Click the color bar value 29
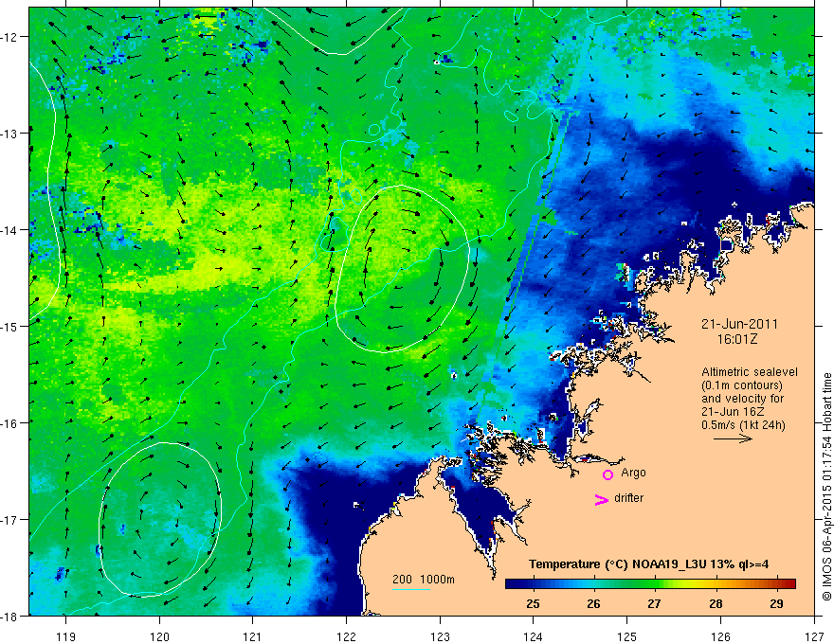The height and width of the screenshot is (644, 834). (776, 603)
